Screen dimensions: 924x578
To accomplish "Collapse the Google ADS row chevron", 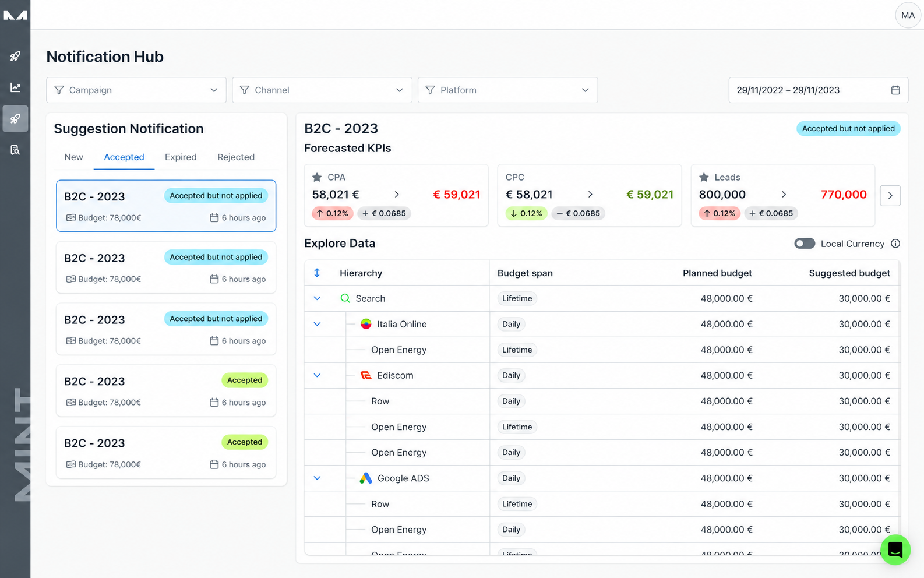I will 317,478.
